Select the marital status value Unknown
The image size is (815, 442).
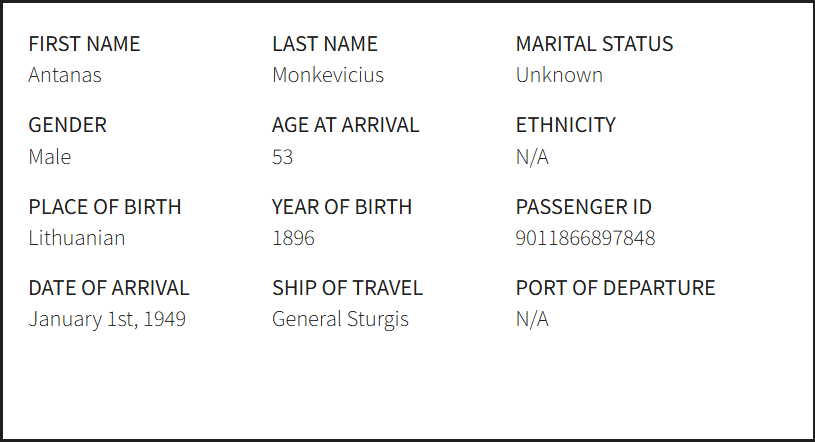pos(559,75)
